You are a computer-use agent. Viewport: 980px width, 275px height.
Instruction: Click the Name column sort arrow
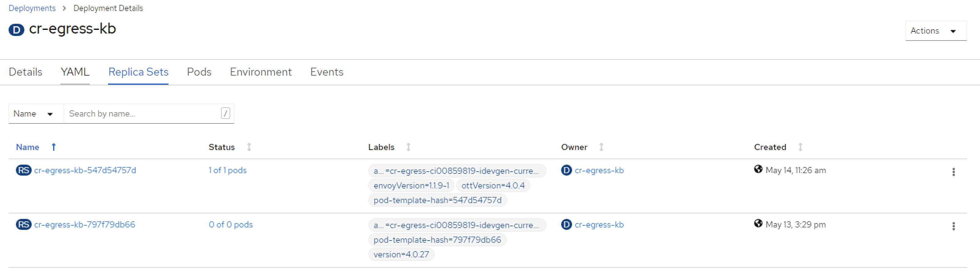[54, 147]
